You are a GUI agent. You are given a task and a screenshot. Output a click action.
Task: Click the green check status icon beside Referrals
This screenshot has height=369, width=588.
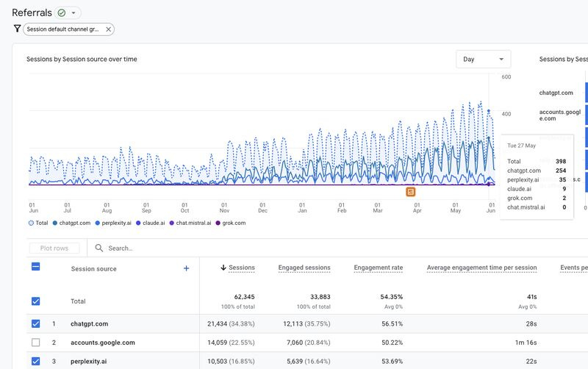[x=62, y=12]
